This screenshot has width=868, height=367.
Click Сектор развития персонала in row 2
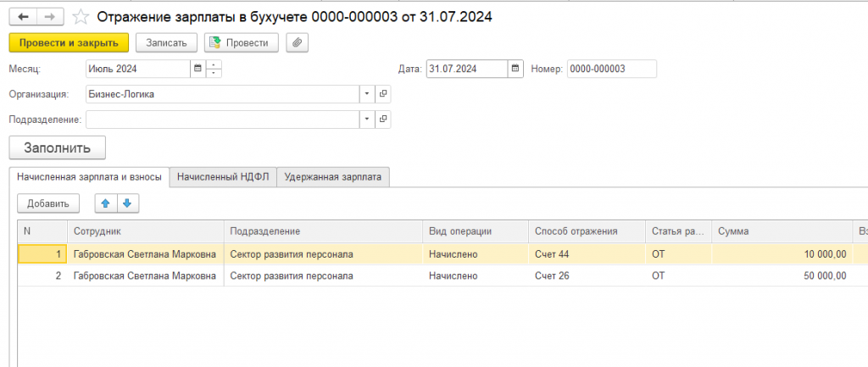click(x=323, y=275)
